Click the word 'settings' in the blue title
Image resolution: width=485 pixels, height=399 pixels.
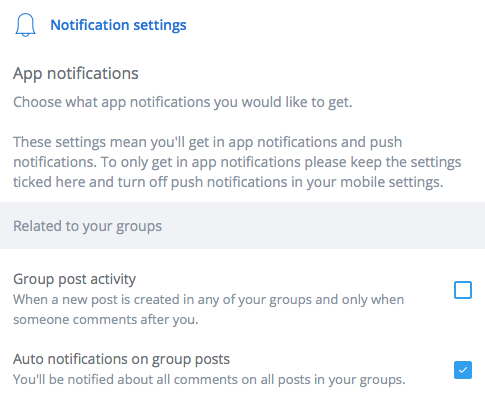pos(160,25)
